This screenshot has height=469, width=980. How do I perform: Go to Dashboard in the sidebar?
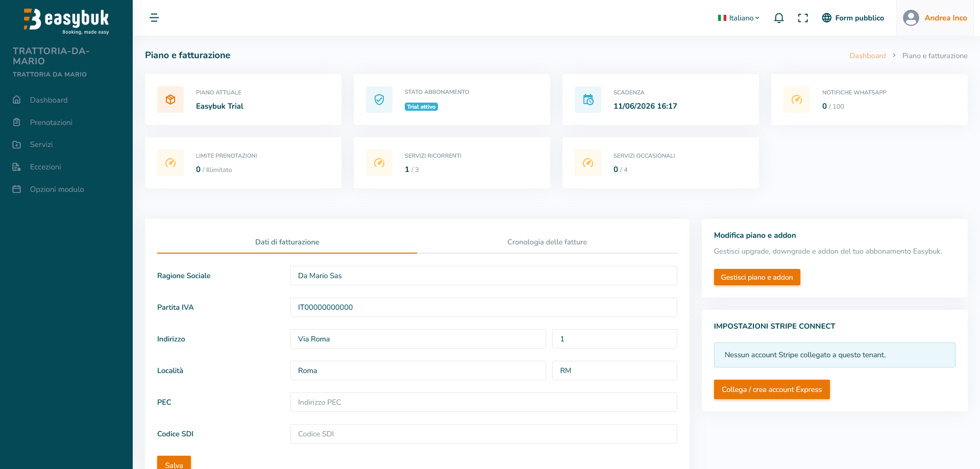click(x=48, y=100)
